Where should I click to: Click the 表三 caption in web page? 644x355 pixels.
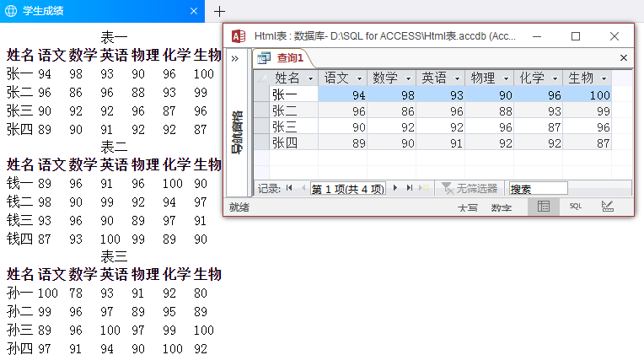tap(114, 256)
